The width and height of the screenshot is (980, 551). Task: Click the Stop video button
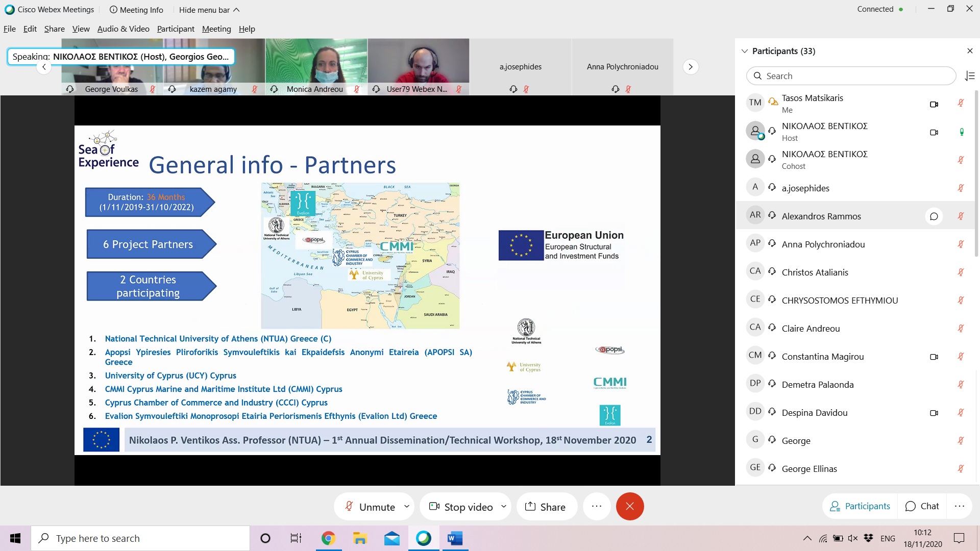pyautogui.click(x=460, y=507)
